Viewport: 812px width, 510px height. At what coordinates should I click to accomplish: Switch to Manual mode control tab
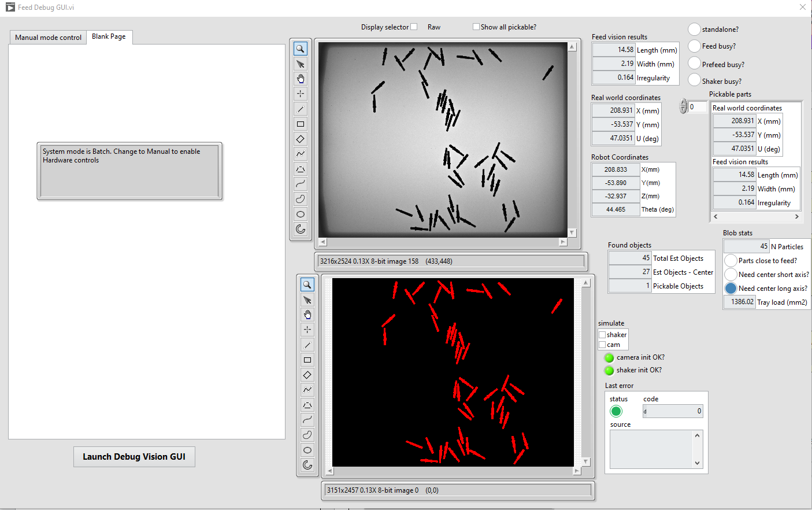click(48, 37)
